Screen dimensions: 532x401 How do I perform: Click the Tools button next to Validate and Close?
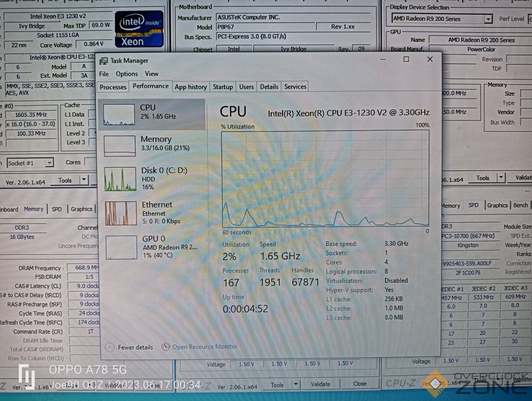coord(277,385)
